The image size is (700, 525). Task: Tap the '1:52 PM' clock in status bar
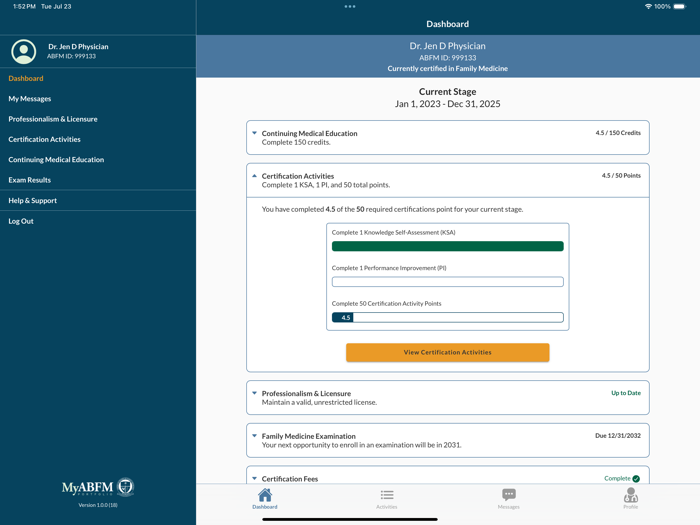[24, 6]
